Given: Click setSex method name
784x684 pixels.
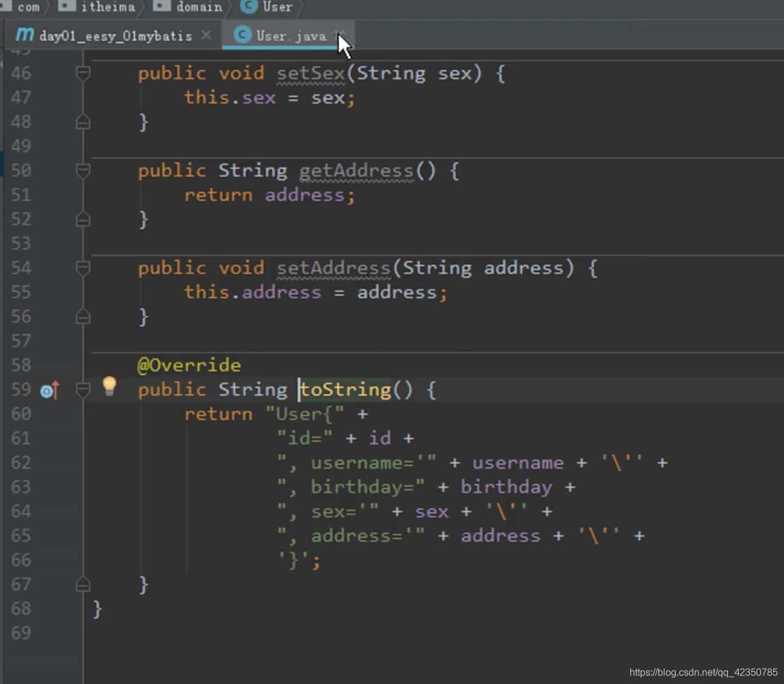Looking at the screenshot, I should [311, 74].
